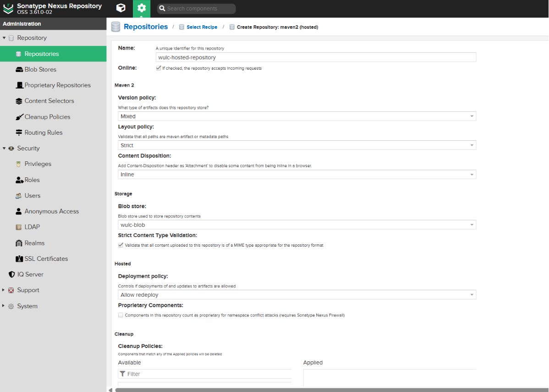Click the IQ Server shield icon
Viewport: 549px width, 392px height.
point(11,274)
